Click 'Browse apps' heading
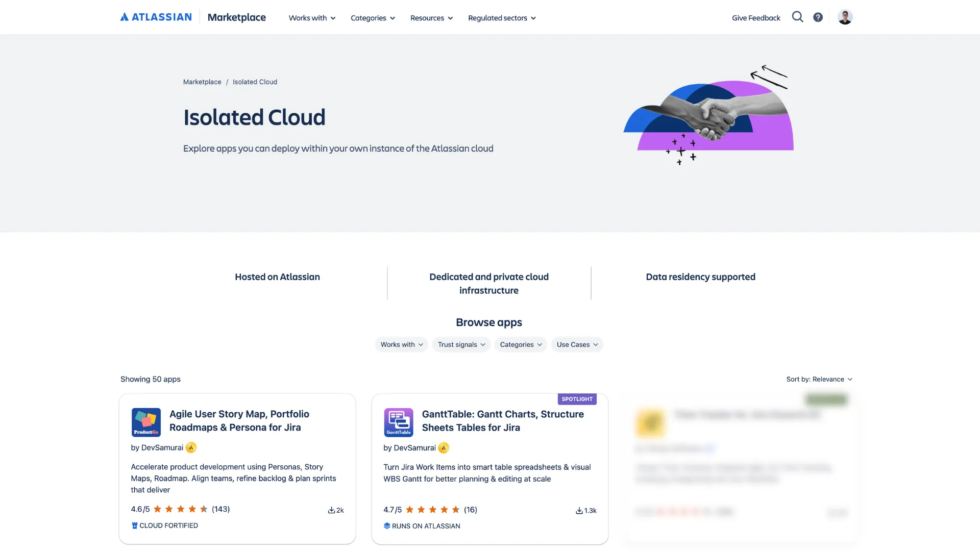Viewport: 980px width, 551px height. [489, 322]
